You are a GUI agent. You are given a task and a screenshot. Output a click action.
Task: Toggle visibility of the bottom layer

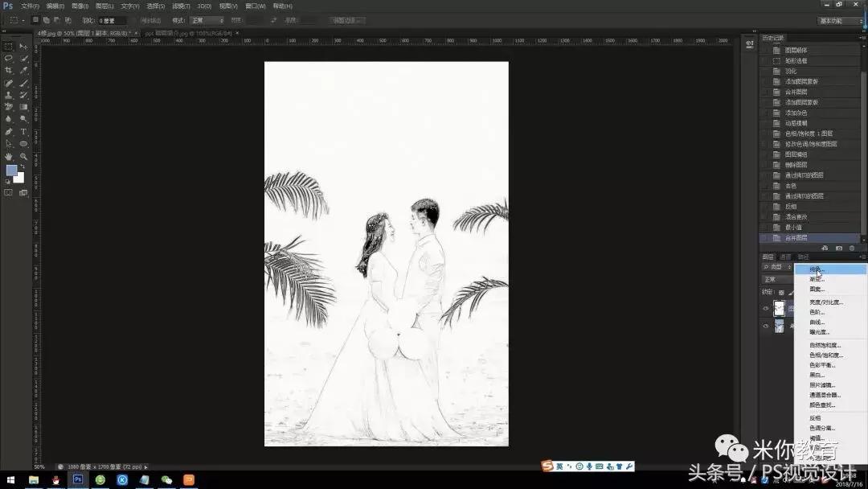[x=765, y=325]
